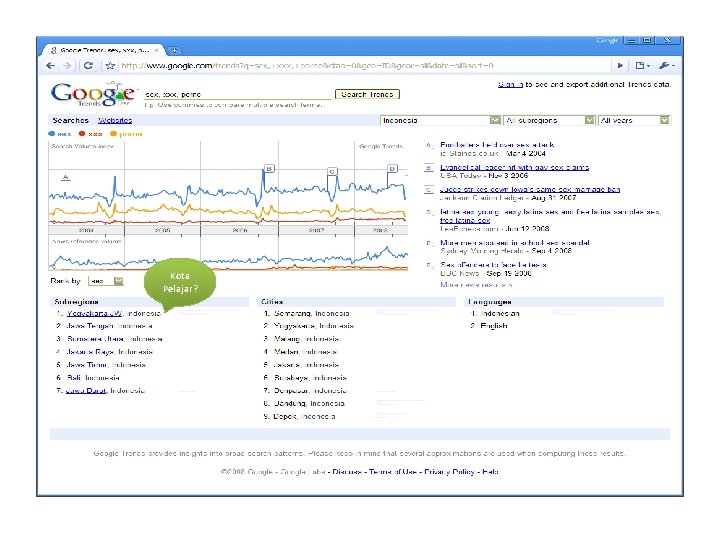Image resolution: width=720 pixels, height=540 pixels.
Task: Open the Sign in link
Action: [510, 84]
